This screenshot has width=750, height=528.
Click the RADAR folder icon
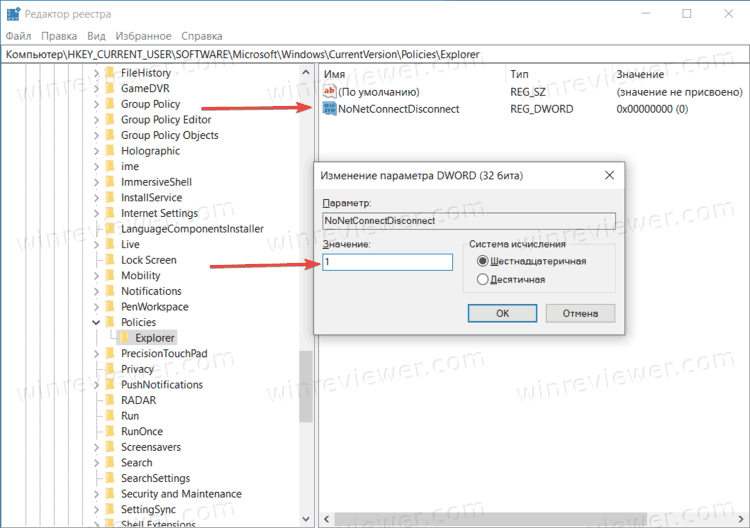click(x=110, y=400)
